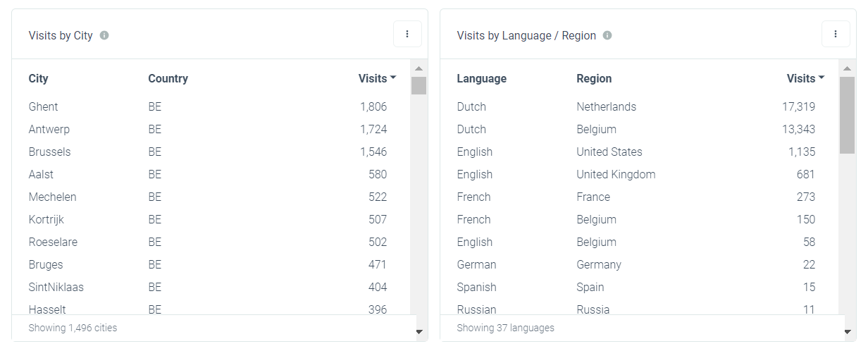Sort language table by Visits column

point(806,78)
